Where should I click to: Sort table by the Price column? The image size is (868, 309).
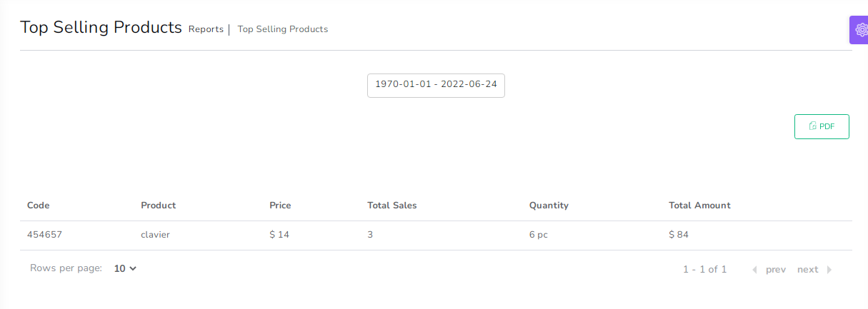click(280, 206)
